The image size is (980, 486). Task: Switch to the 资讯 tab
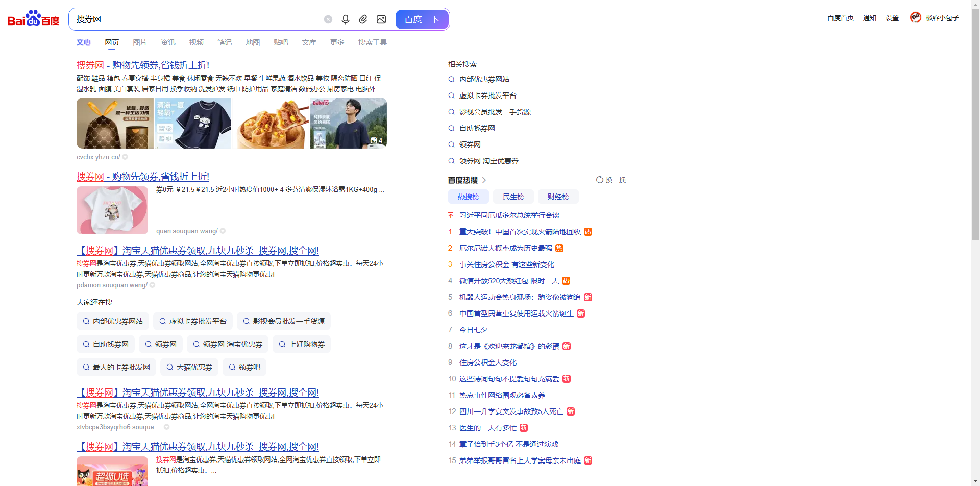(168, 42)
